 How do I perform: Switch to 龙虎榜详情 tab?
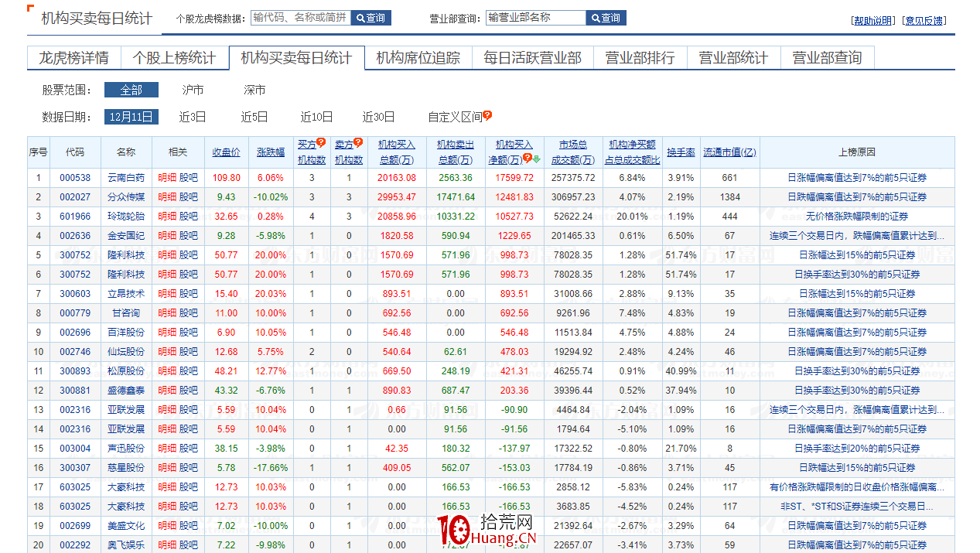73,58
